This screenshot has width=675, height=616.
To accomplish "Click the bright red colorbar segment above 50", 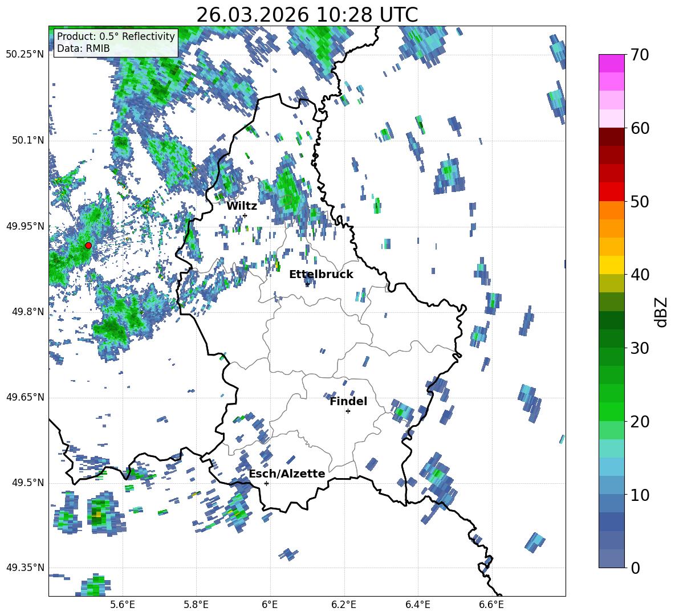I will (x=611, y=192).
